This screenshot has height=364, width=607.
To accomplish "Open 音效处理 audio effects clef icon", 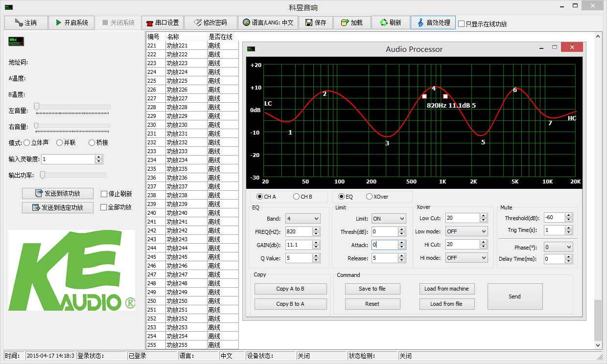I will click(x=433, y=23).
